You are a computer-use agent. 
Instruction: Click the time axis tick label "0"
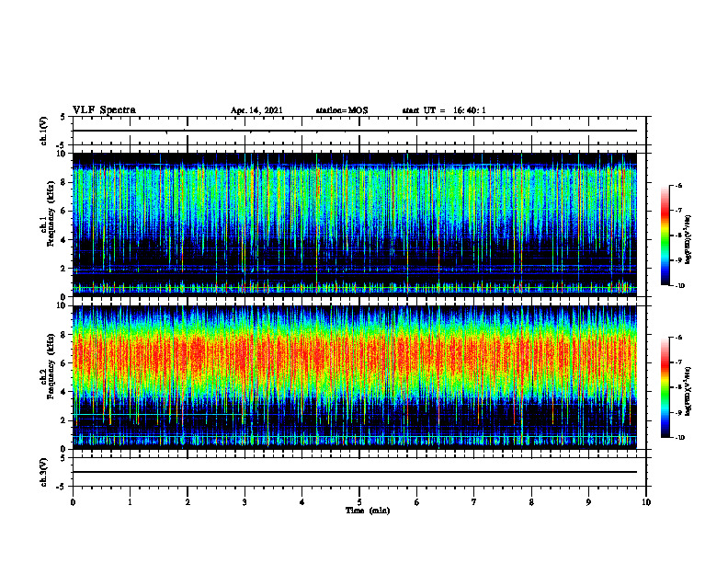73,502
